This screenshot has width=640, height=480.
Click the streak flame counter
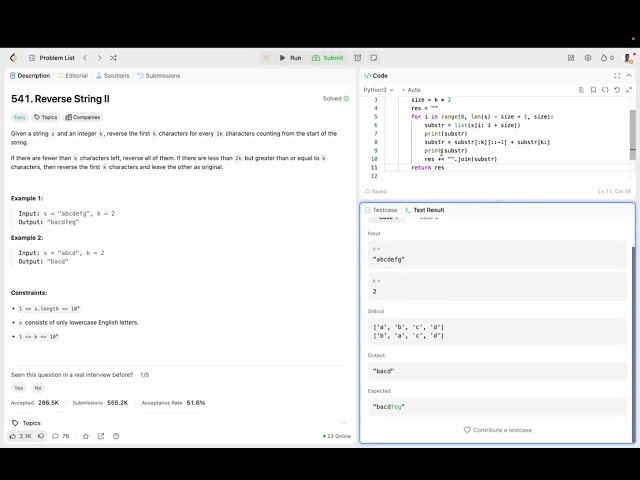coord(607,58)
